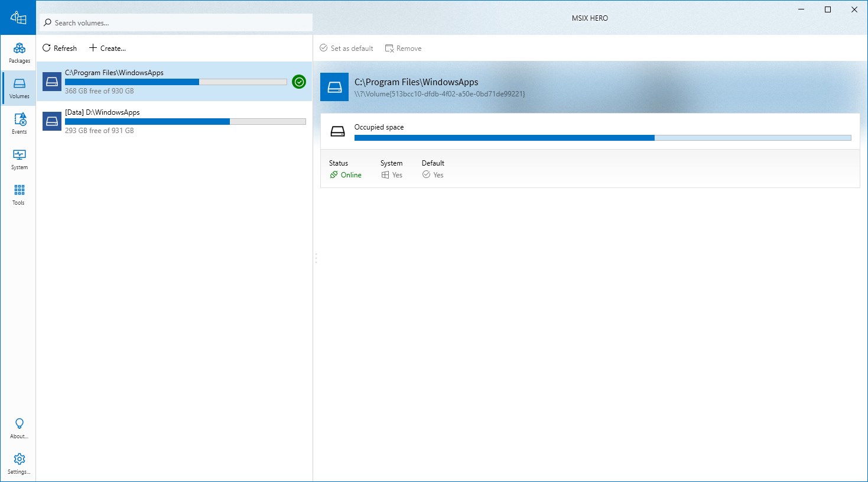Click the Online status indicator

346,175
